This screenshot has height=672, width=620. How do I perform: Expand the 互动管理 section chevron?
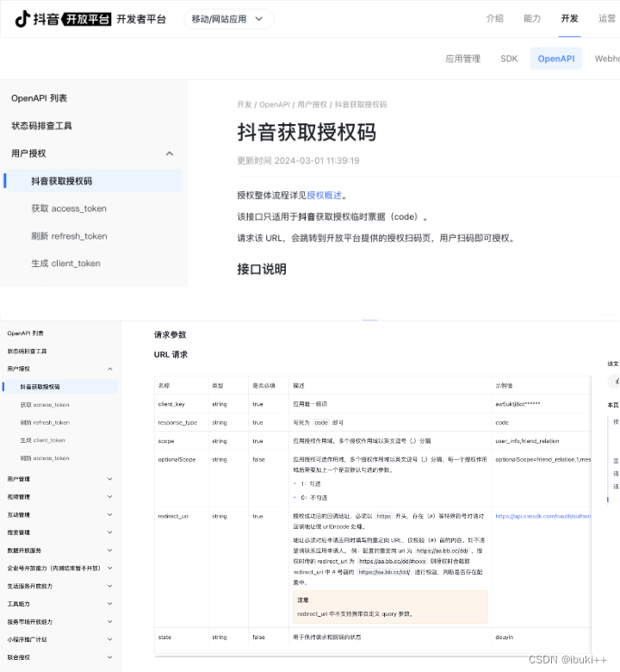pos(110,514)
